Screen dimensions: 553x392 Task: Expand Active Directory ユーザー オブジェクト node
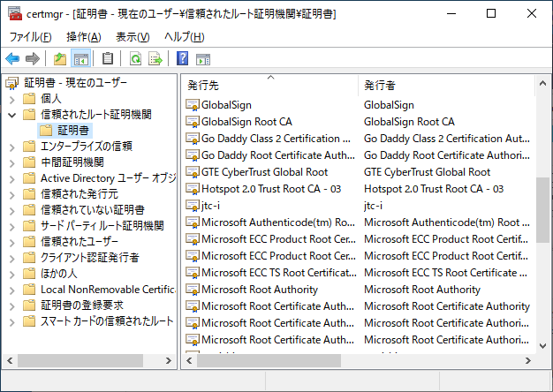[12, 178]
